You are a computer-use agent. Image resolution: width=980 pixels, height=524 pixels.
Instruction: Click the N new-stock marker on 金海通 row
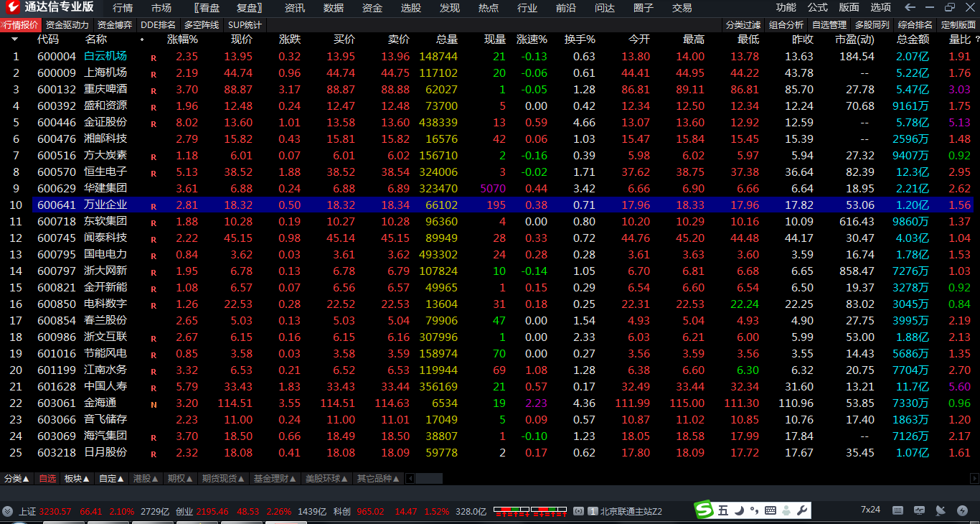(x=153, y=404)
